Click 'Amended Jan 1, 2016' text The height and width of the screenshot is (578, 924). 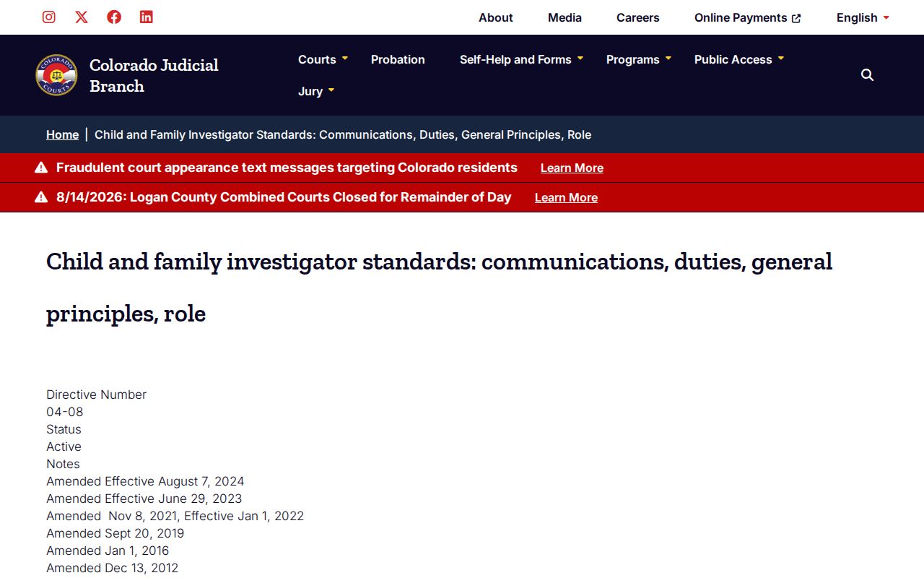tap(108, 551)
